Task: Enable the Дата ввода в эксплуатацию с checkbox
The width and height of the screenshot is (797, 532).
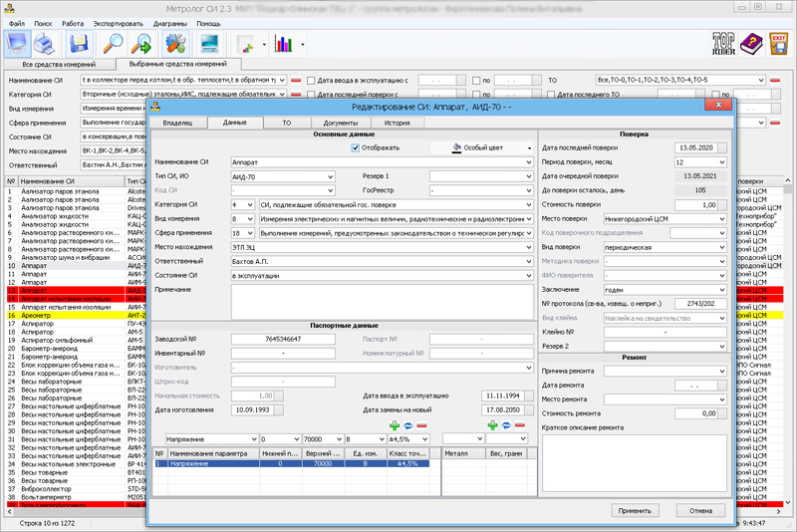Action: [313, 79]
